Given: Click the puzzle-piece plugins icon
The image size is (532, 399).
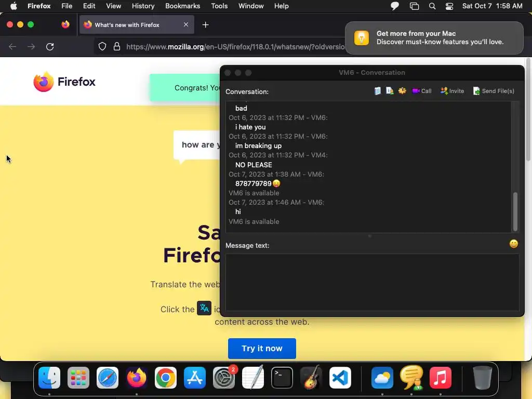Looking at the screenshot, I should [402, 90].
